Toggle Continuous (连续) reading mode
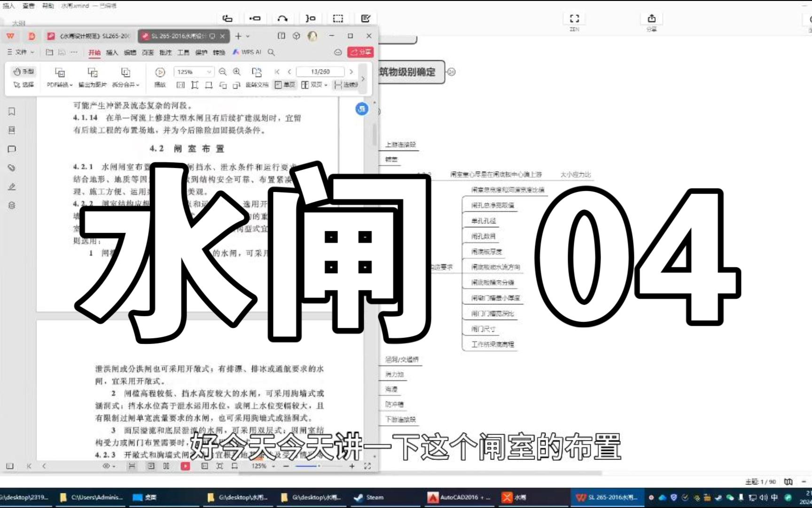 pyautogui.click(x=347, y=85)
